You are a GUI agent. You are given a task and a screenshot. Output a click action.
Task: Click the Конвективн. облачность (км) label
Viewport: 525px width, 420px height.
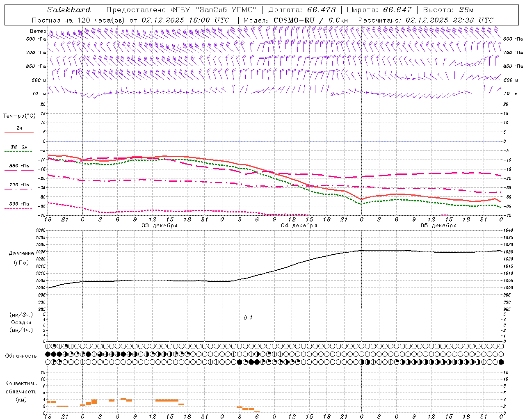tap(21, 391)
